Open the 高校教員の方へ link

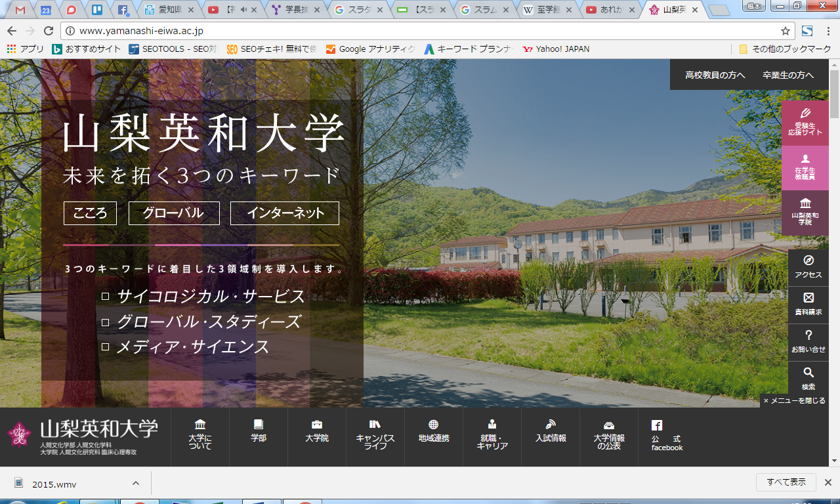pyautogui.click(x=715, y=75)
